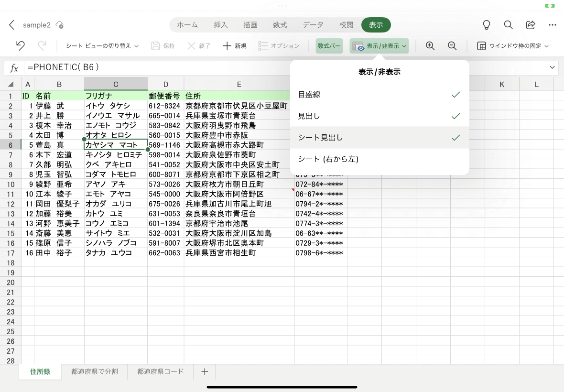
Task: Toggle 見出し headings option
Action: [x=380, y=116]
